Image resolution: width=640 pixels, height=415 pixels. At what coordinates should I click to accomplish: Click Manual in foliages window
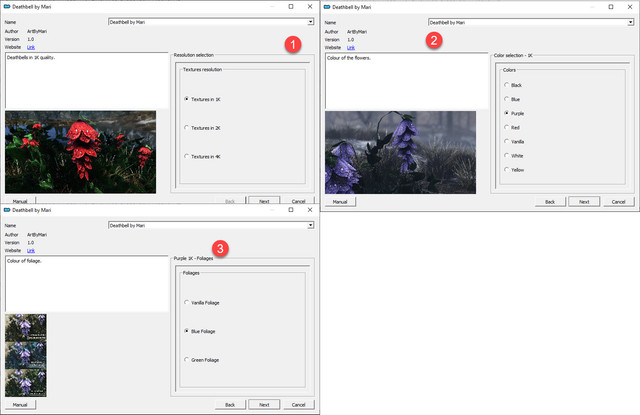tap(20, 404)
